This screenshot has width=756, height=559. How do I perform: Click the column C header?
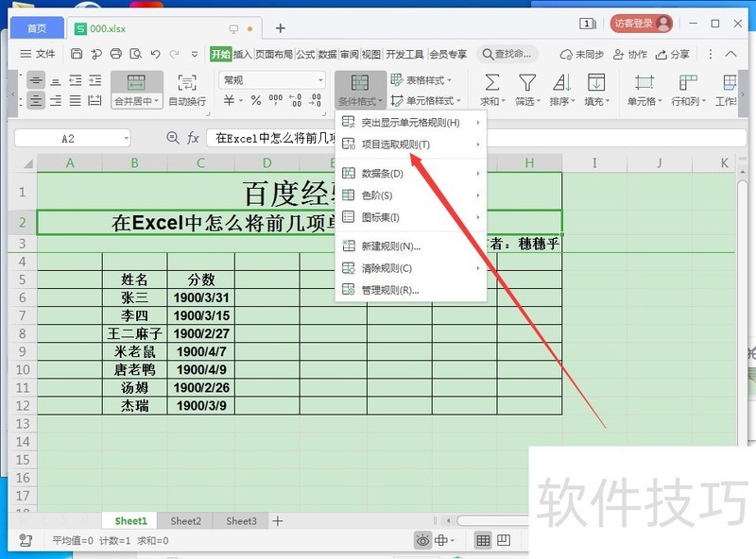[200, 162]
